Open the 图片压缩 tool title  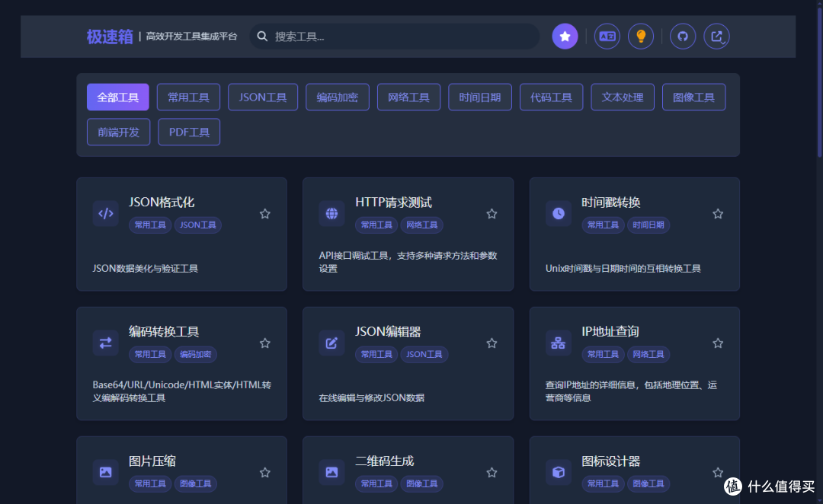[x=152, y=461]
